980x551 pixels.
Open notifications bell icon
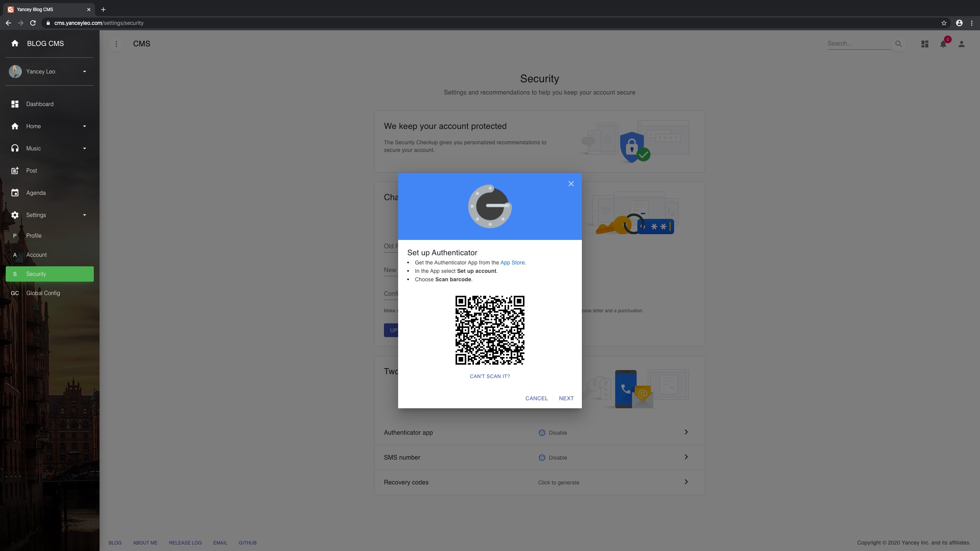click(x=943, y=44)
